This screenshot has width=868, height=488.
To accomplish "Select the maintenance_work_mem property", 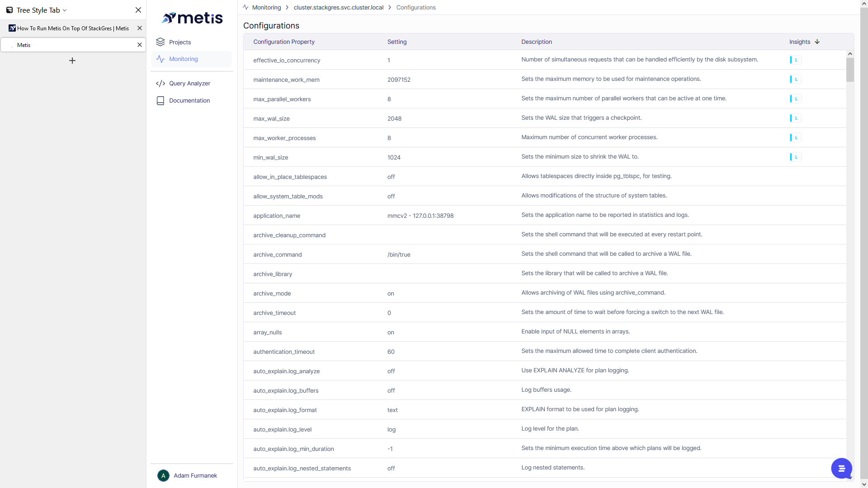I will click(286, 80).
